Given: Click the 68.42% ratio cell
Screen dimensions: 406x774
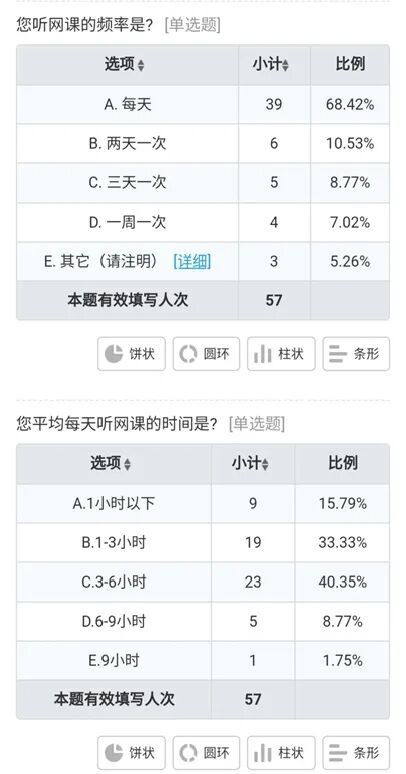Looking at the screenshot, I should [350, 104].
